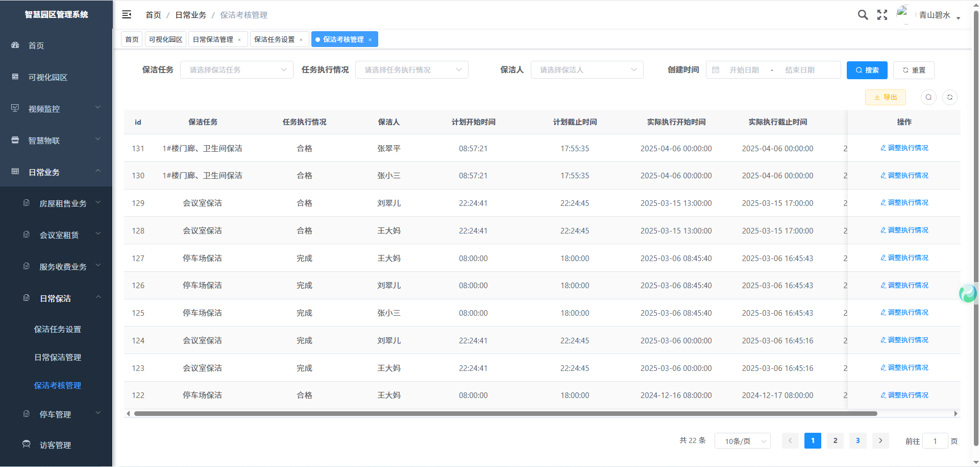Collapse the sidebar with the hamburger icon
The height and width of the screenshot is (467, 980).
[127, 15]
